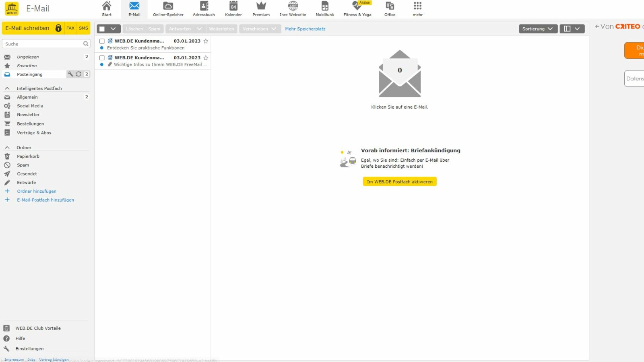Click the wrench icon next to Posteingang
644x362 pixels.
tap(71, 74)
